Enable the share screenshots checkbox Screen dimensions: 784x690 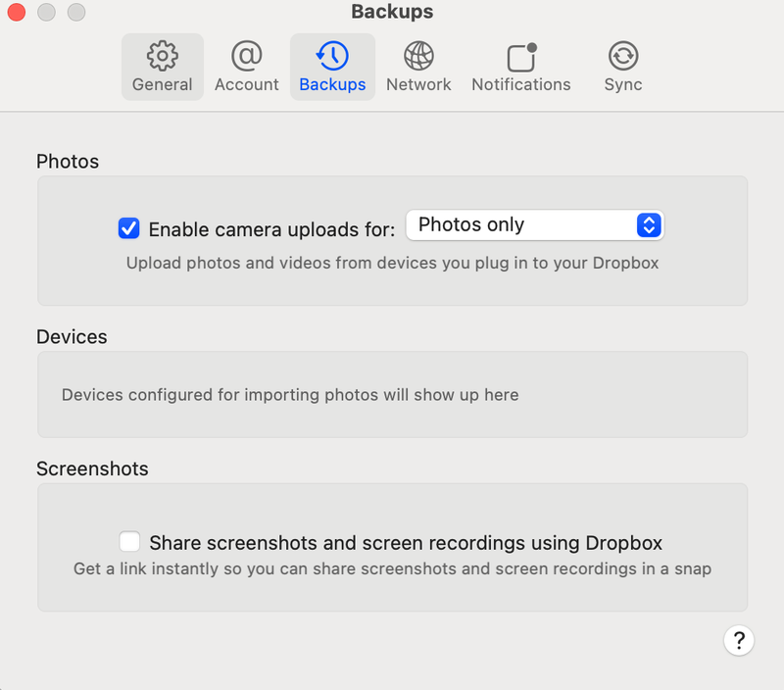tap(129, 542)
